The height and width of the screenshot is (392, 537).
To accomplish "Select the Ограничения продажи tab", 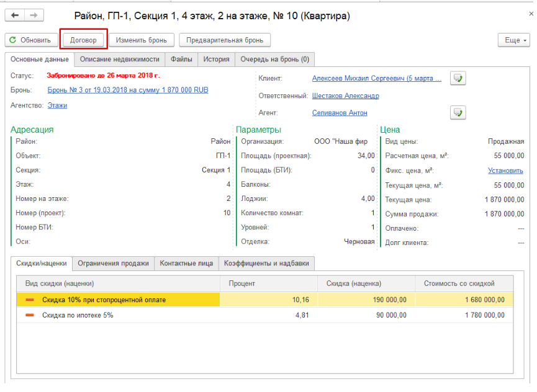I will pos(113,263).
